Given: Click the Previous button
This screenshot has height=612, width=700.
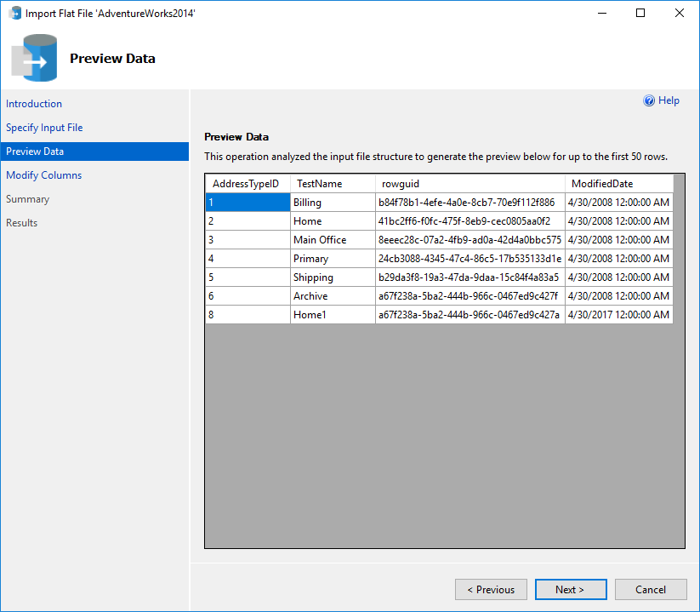Looking at the screenshot, I should pyautogui.click(x=491, y=589).
